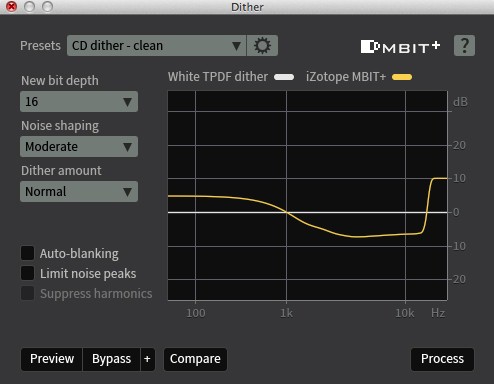Viewport: 494px width, 384px height.
Task: Click the white TPDF dither legend swatch
Action: pos(284,77)
